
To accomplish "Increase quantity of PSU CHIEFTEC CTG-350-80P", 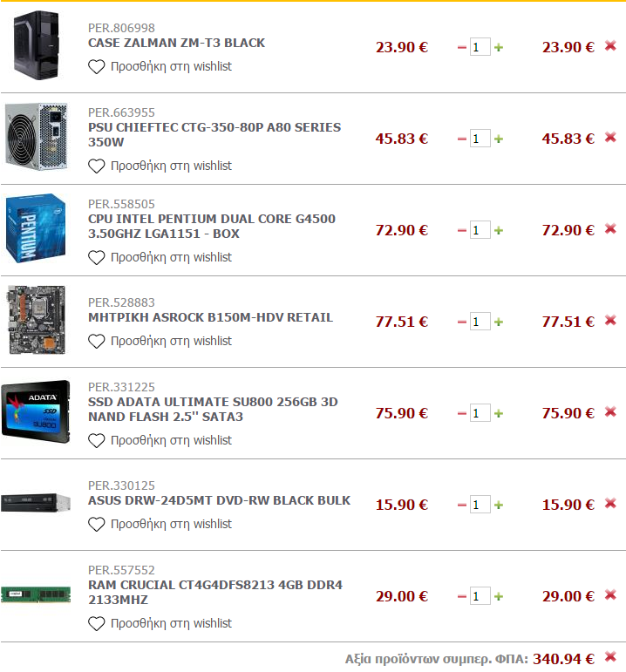I will point(498,139).
